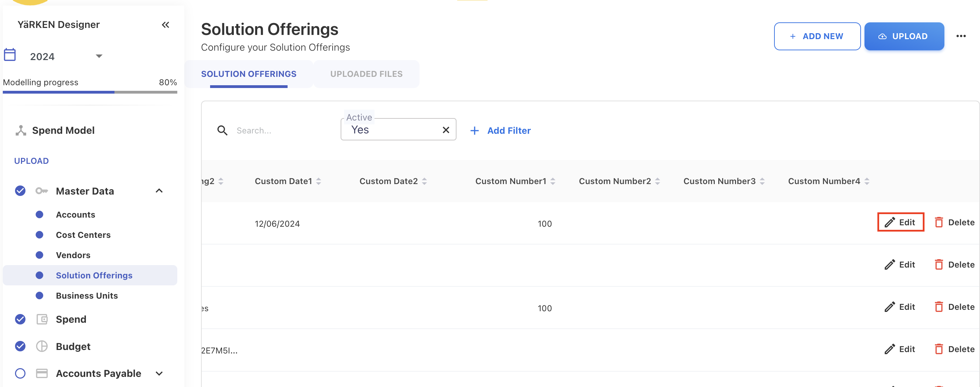Viewport: 980px width, 387px height.
Task: Click the search magnifier icon
Action: pos(222,131)
